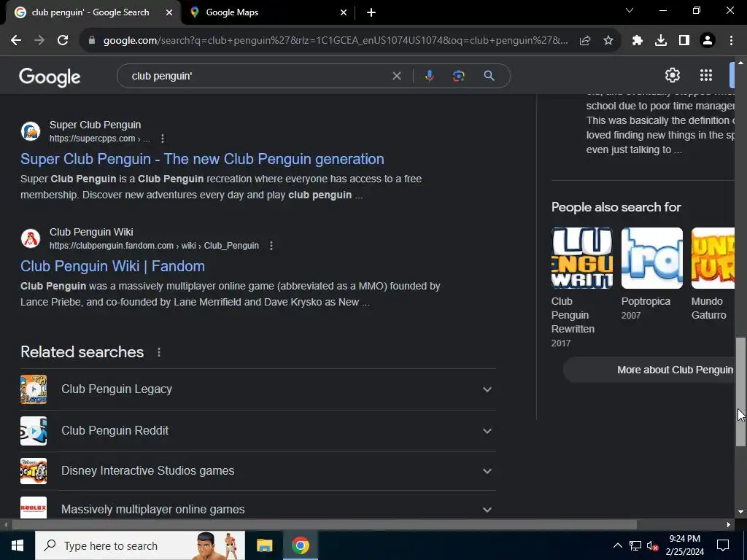Screen dimensions: 747x560
Task: Open File Explorer from taskbar
Action: click(x=264, y=545)
